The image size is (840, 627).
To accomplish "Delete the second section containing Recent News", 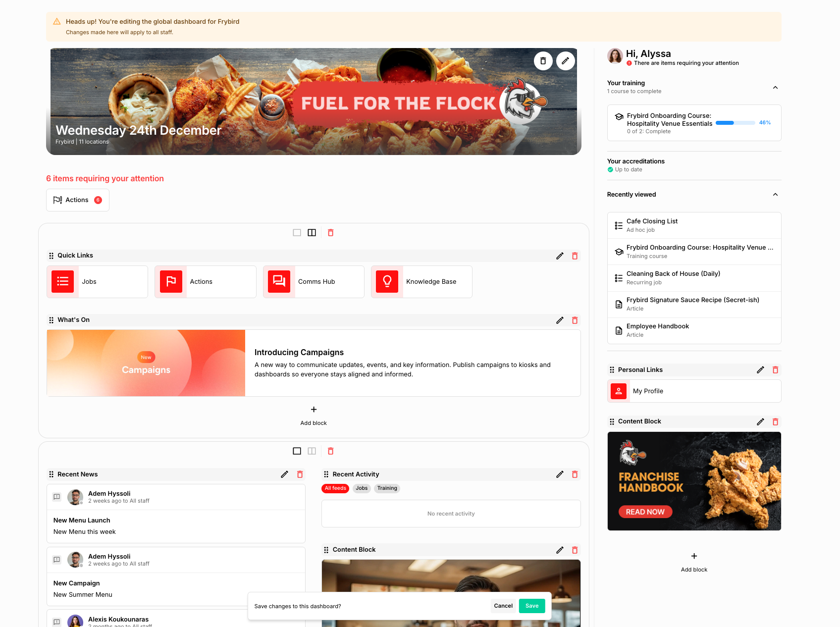I will [330, 451].
